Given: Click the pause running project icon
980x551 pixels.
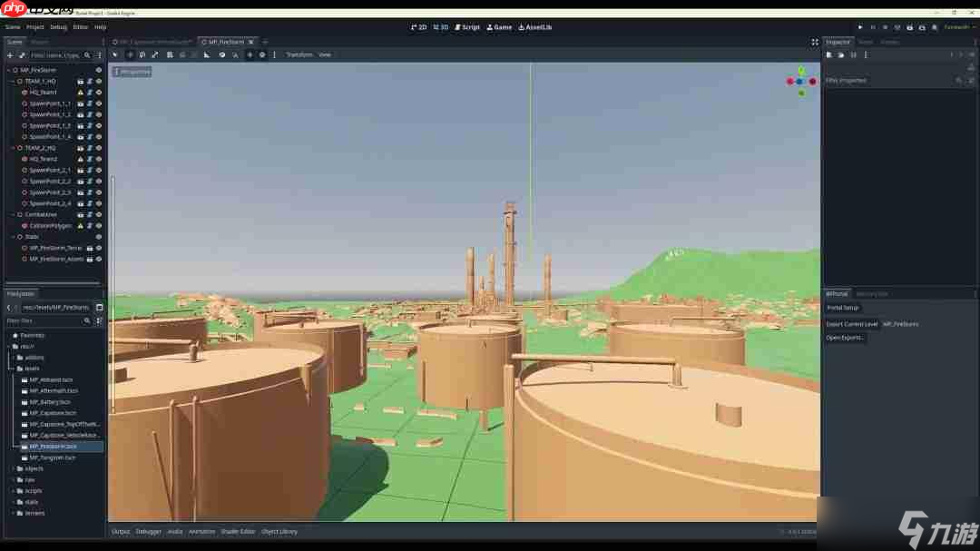Looking at the screenshot, I should 873,27.
